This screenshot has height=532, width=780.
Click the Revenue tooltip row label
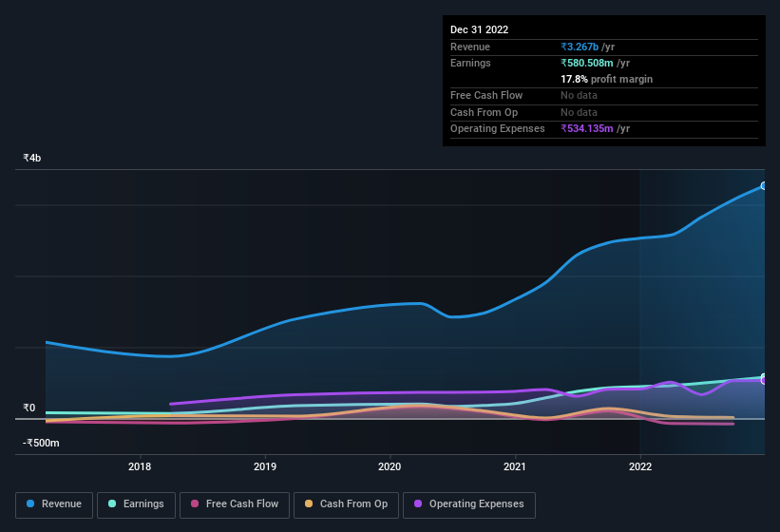[470, 47]
